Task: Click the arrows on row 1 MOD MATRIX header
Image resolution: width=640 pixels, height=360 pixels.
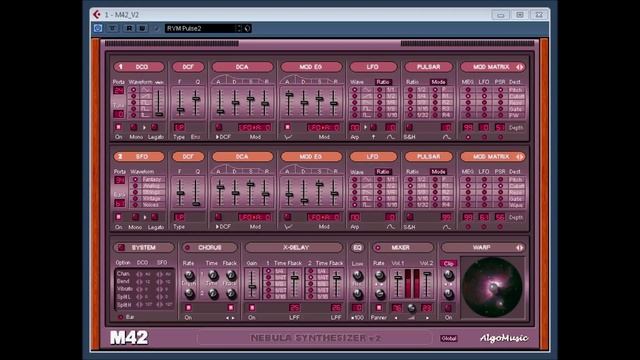Action: [x=520, y=67]
